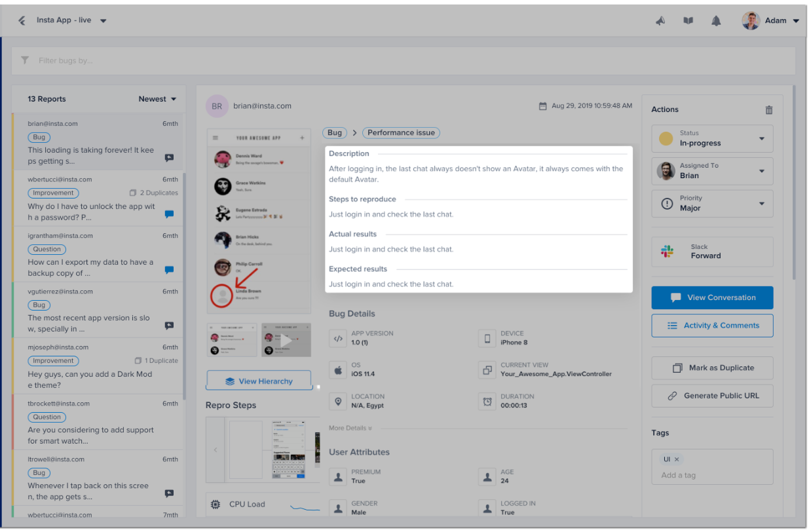Forward report to Slack
Viewport: 811px width, 532px height.
712,252
